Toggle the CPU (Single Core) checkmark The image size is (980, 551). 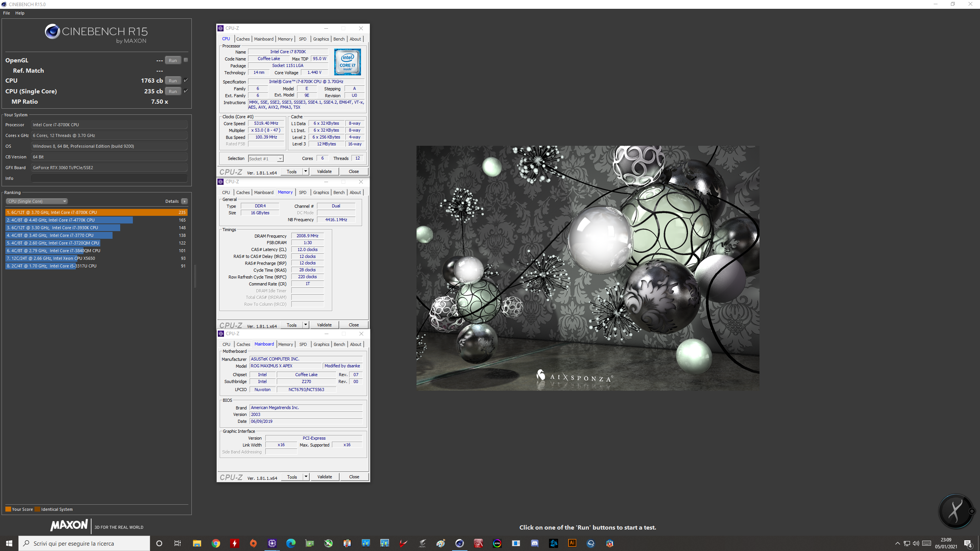[186, 91]
